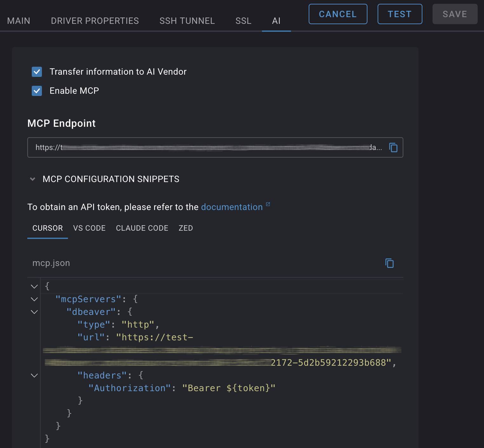Copy the MCP Endpoint URL
Screen dimensions: 484x448
pyautogui.click(x=393, y=147)
